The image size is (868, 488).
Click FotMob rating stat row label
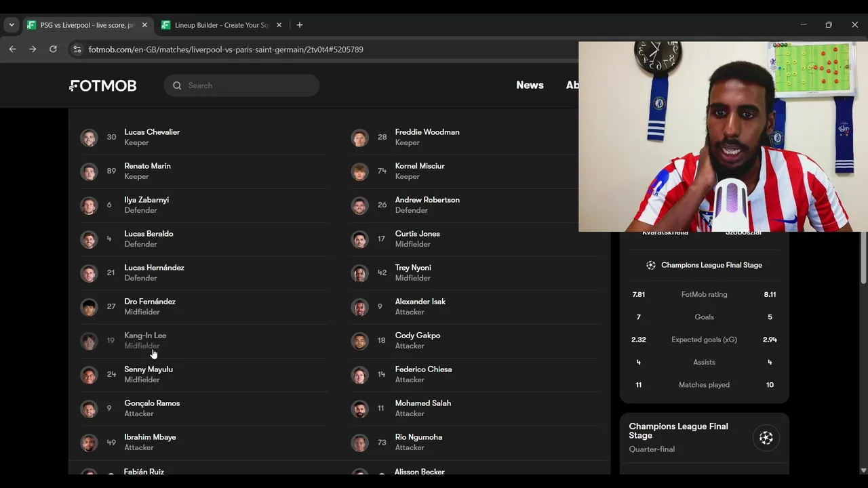(x=704, y=295)
